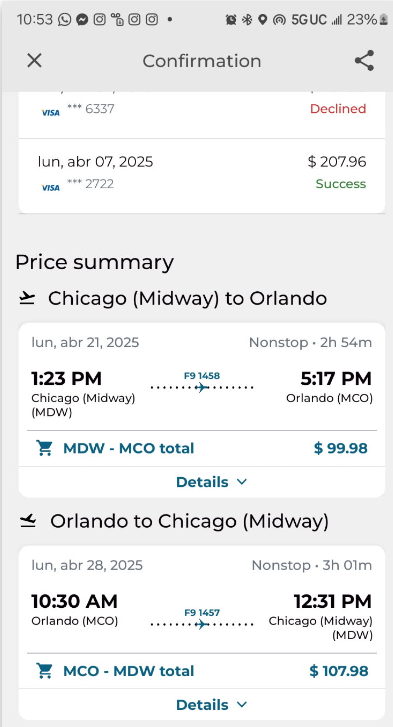Tap the battery indicator in status bar

click(x=383, y=19)
